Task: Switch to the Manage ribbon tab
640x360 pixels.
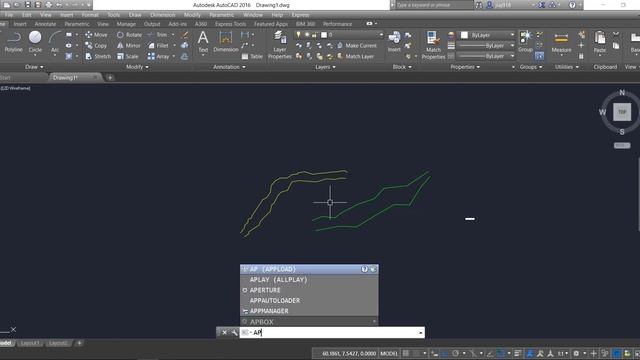Action: pyautogui.click(x=126, y=24)
